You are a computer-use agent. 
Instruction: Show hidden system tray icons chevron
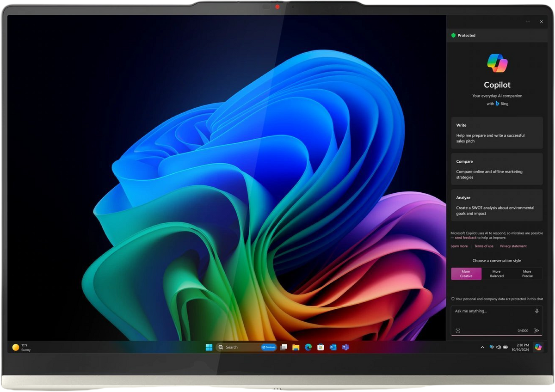pos(482,347)
